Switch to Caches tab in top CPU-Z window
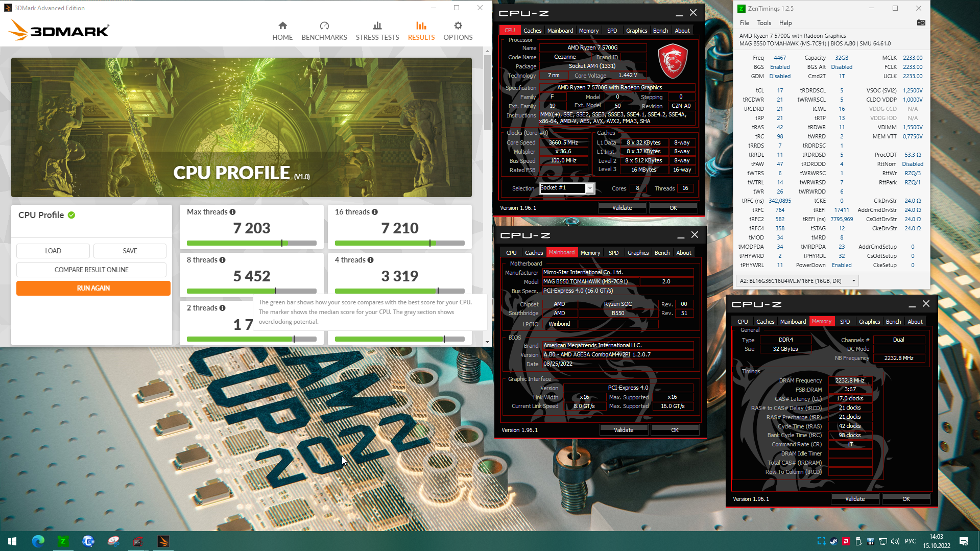This screenshot has width=980, height=551. pos(532,31)
